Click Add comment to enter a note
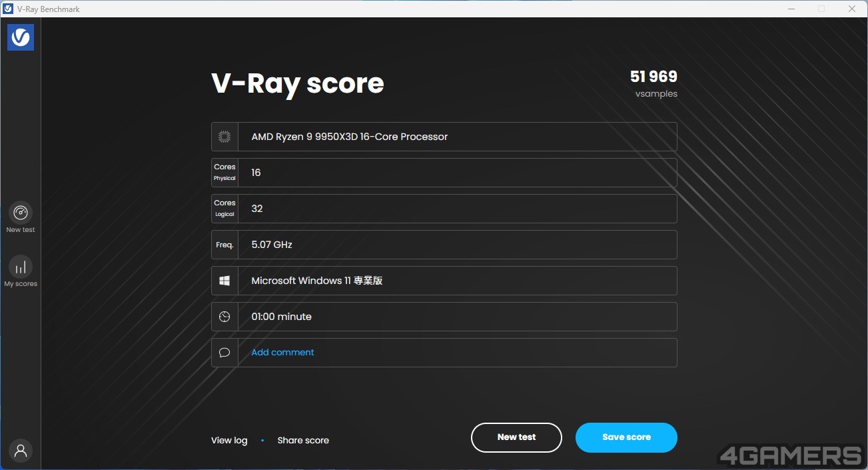This screenshot has width=868, height=470. pyautogui.click(x=282, y=353)
